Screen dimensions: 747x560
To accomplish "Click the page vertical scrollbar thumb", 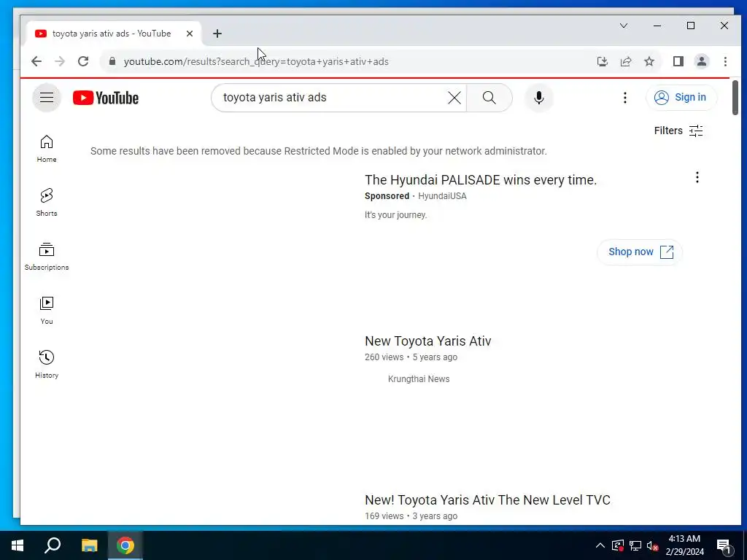I will [735, 98].
